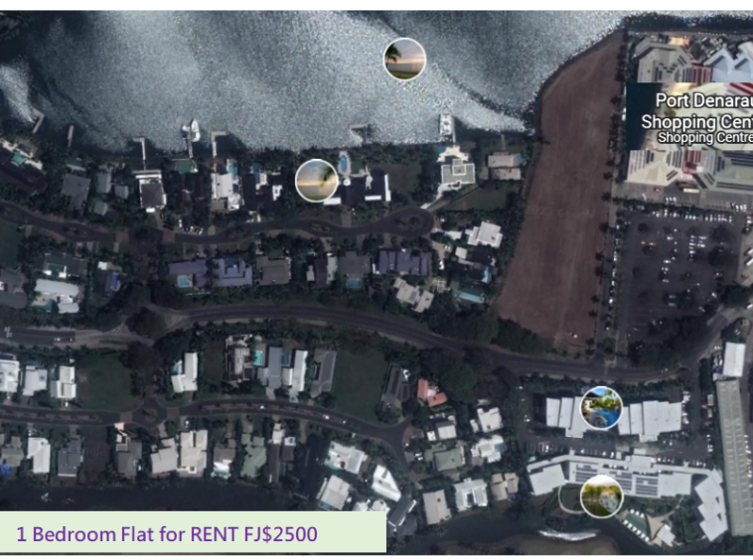
Task: Select the pool photo marker on white-roofed resort
Action: click(601, 407)
